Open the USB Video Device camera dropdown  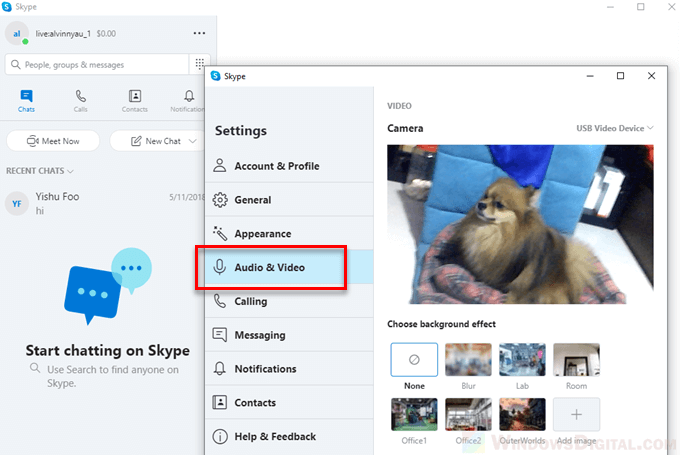615,128
